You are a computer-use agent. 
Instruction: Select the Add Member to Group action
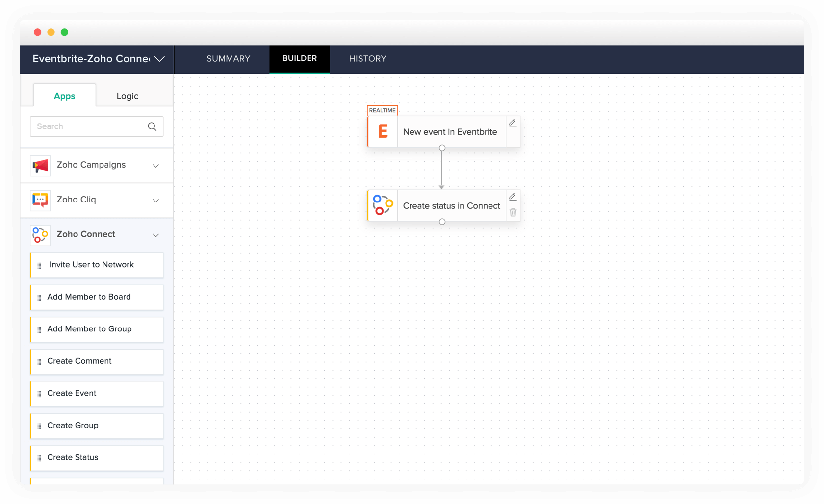click(97, 329)
